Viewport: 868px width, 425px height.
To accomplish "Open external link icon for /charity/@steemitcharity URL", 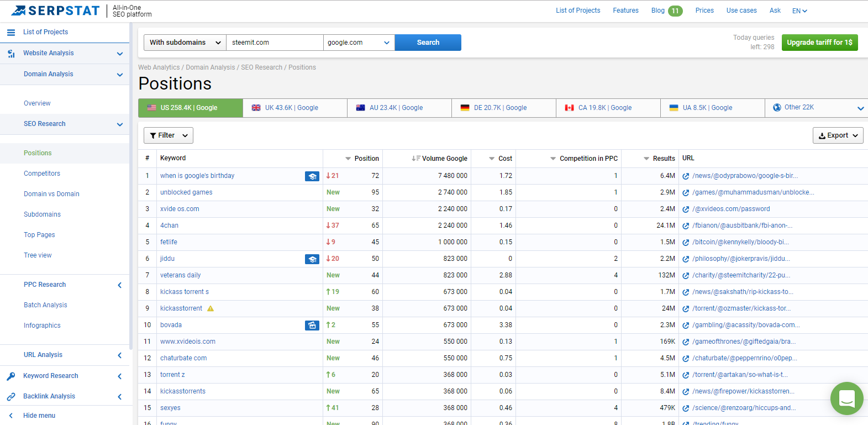I will point(686,276).
